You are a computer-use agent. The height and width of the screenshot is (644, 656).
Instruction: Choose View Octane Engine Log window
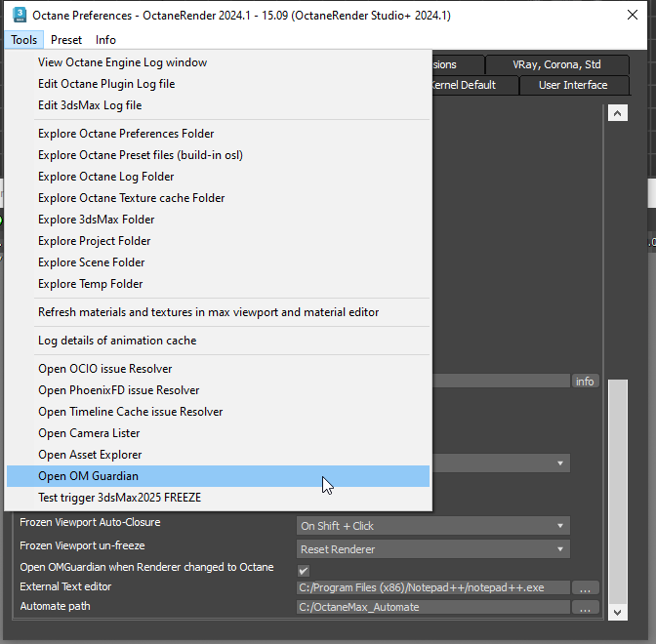pyautogui.click(x=122, y=62)
